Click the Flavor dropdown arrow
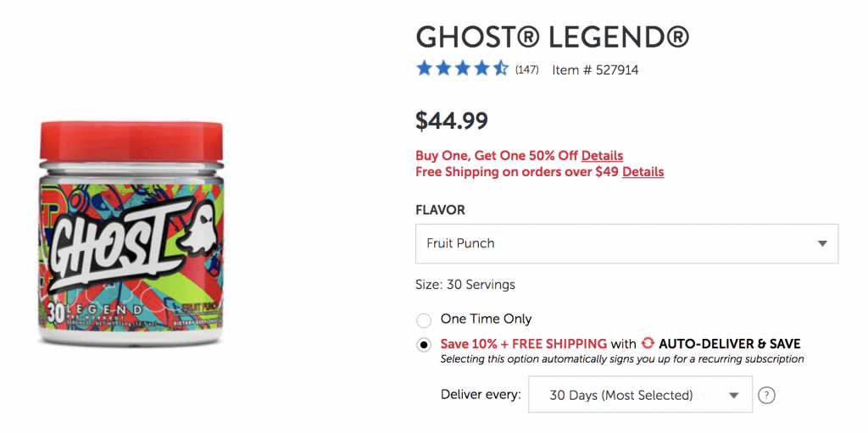Image resolution: width=868 pixels, height=433 pixels. tap(822, 244)
